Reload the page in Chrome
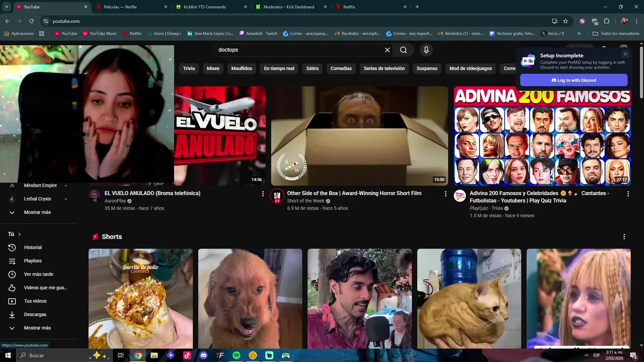The width and height of the screenshot is (644, 362). tap(31, 21)
